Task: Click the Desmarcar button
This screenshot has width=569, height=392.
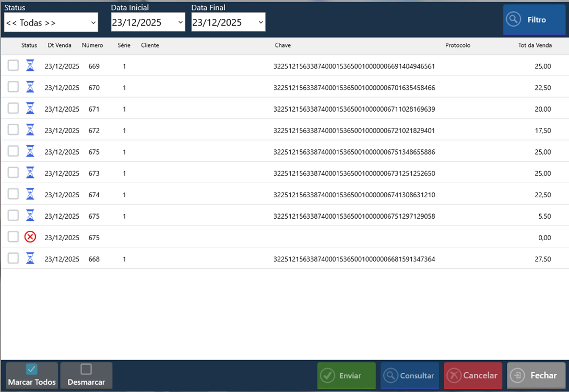Action: [x=86, y=375]
